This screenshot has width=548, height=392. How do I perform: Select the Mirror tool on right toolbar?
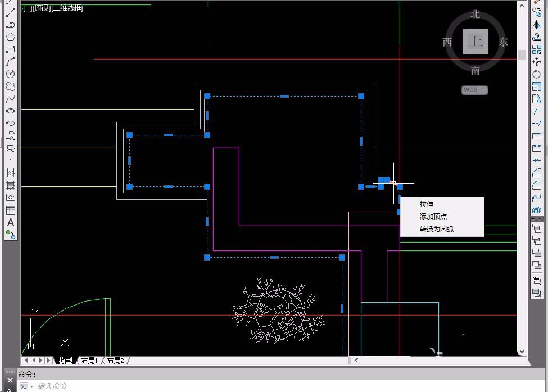point(536,25)
